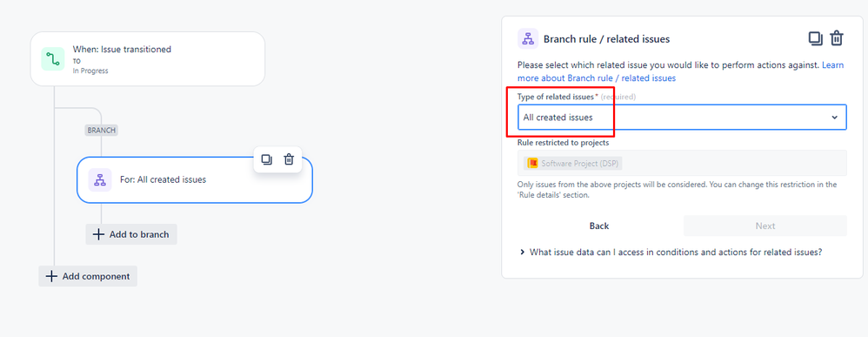This screenshot has width=868, height=337.
Task: Click the Add component button
Action: click(88, 276)
